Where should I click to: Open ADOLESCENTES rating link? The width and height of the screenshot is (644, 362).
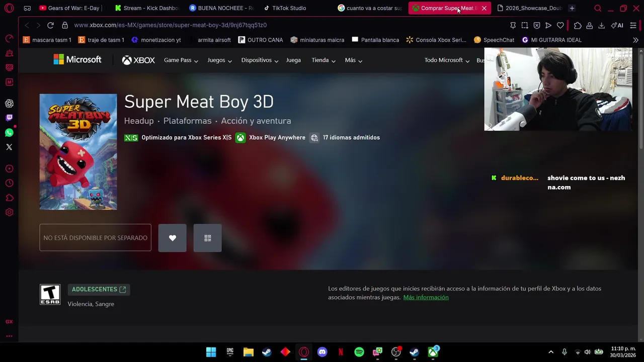pyautogui.click(x=99, y=290)
